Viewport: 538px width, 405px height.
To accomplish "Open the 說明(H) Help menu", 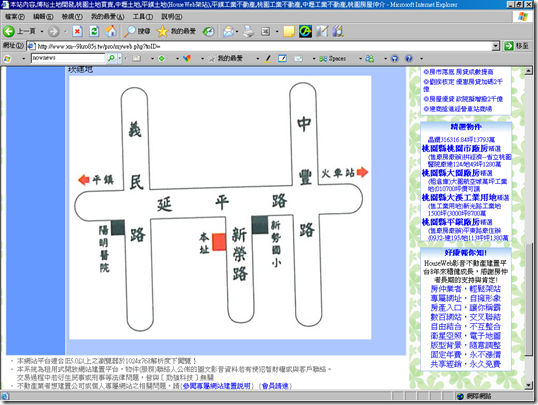I will click(172, 16).
